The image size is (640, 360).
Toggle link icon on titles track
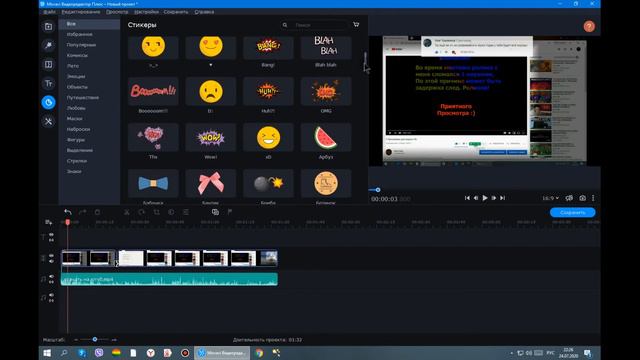[51, 240]
